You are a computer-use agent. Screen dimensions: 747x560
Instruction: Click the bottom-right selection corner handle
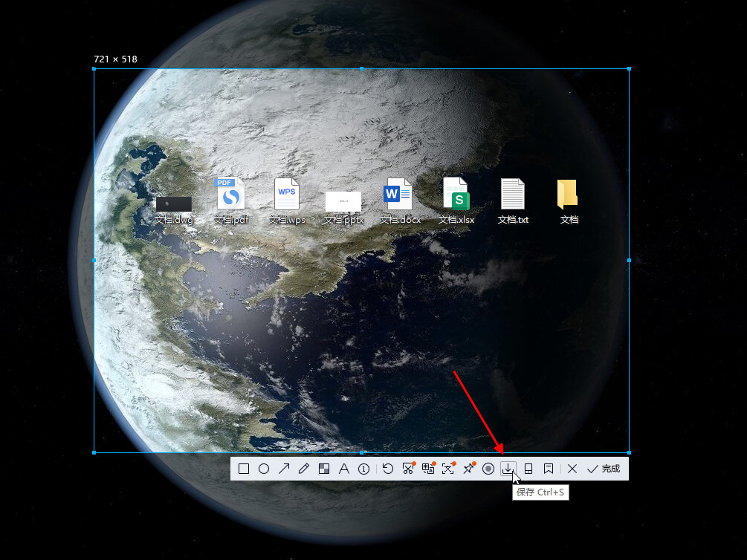click(x=630, y=452)
